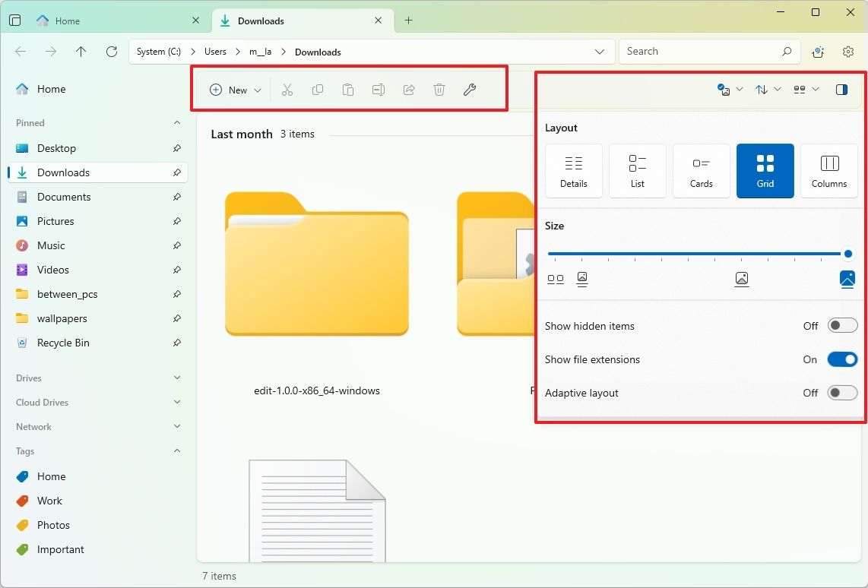Click the Paste icon
868x588 pixels.
[x=347, y=90]
